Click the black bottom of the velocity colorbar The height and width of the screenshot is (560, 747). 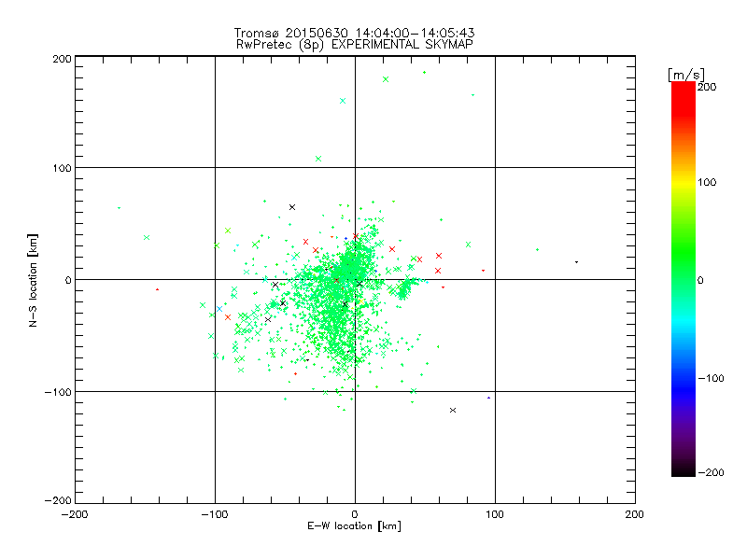(x=684, y=469)
